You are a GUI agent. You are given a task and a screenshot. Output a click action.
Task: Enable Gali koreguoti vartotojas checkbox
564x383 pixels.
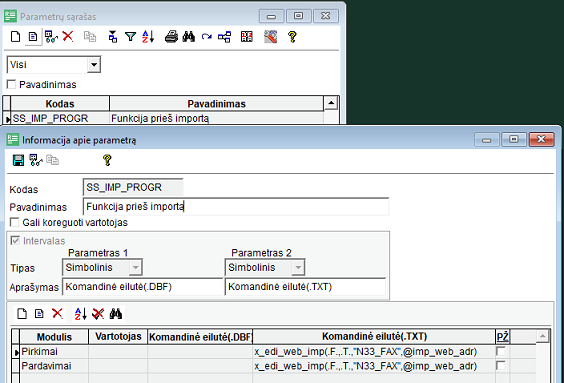[x=14, y=222]
